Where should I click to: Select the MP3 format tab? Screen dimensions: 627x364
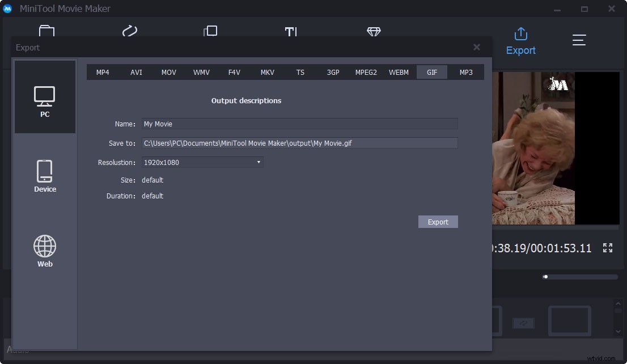pos(465,72)
